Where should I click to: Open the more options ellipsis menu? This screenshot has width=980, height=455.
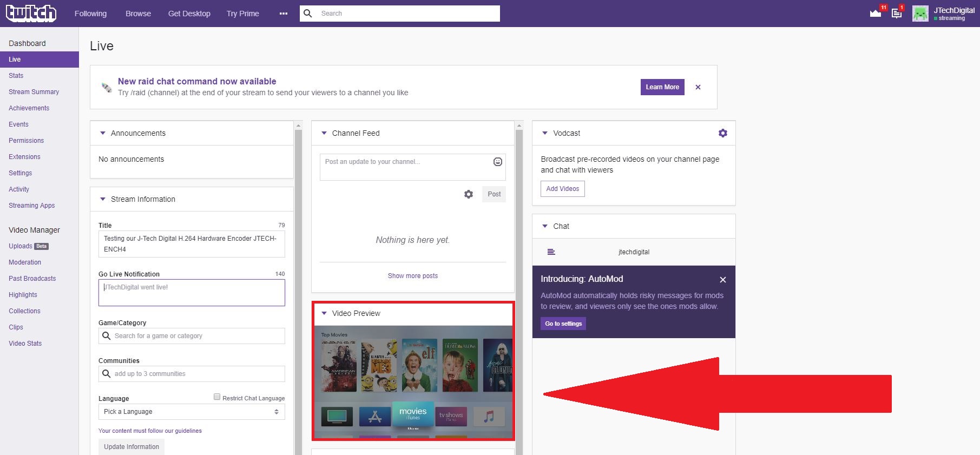284,14
